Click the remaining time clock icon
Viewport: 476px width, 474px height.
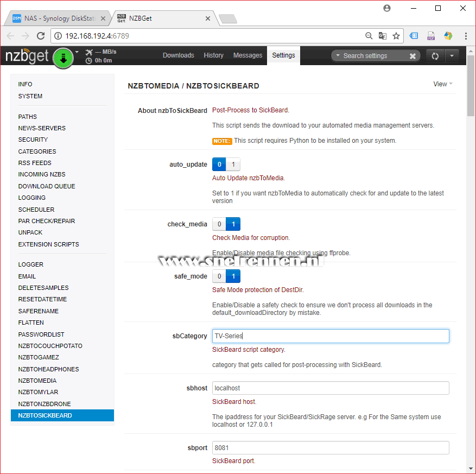88,61
